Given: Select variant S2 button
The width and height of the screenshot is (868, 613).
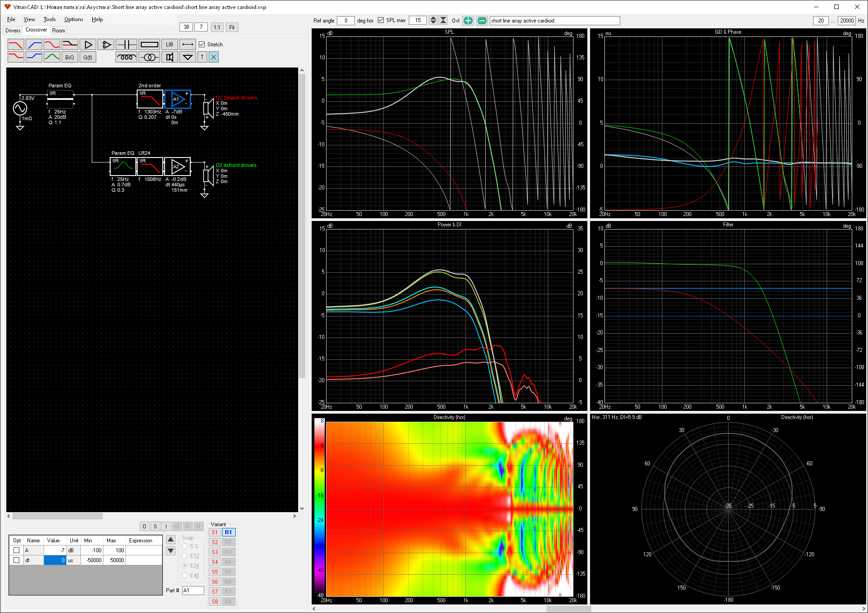Looking at the screenshot, I should point(215,542).
